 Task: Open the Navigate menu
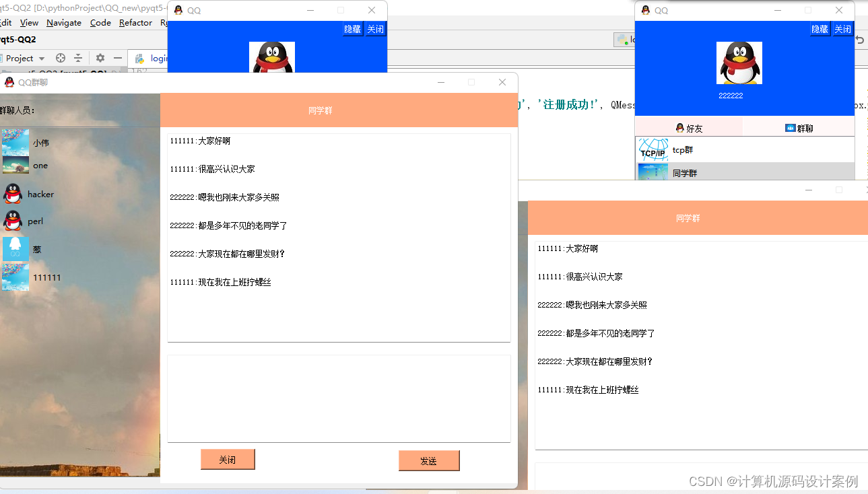pyautogui.click(x=64, y=22)
